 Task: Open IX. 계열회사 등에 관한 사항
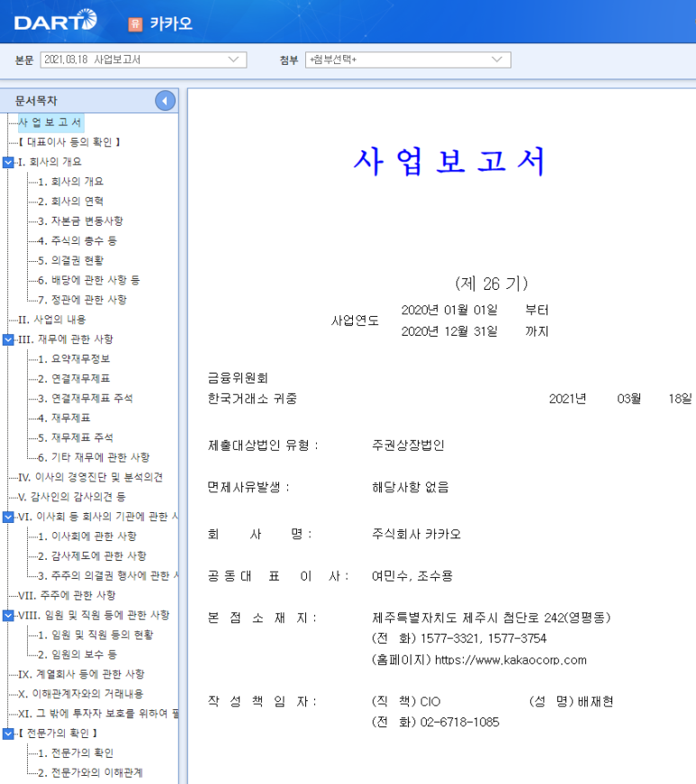pos(82,674)
